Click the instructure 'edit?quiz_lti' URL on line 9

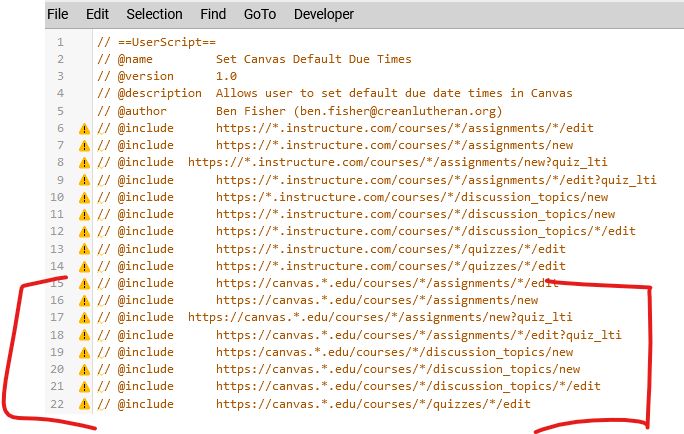tap(436, 180)
